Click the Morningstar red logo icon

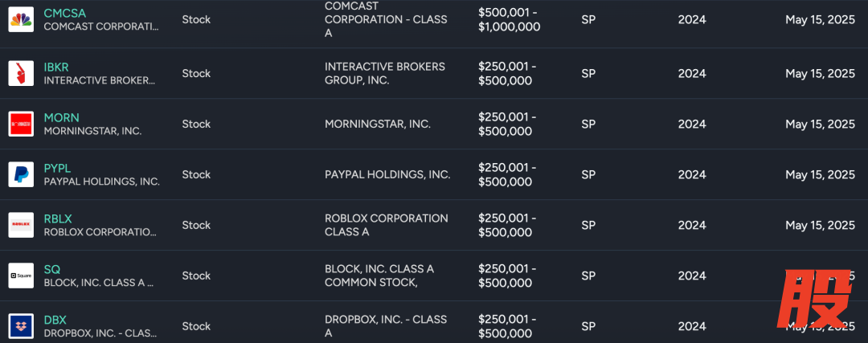click(x=21, y=124)
